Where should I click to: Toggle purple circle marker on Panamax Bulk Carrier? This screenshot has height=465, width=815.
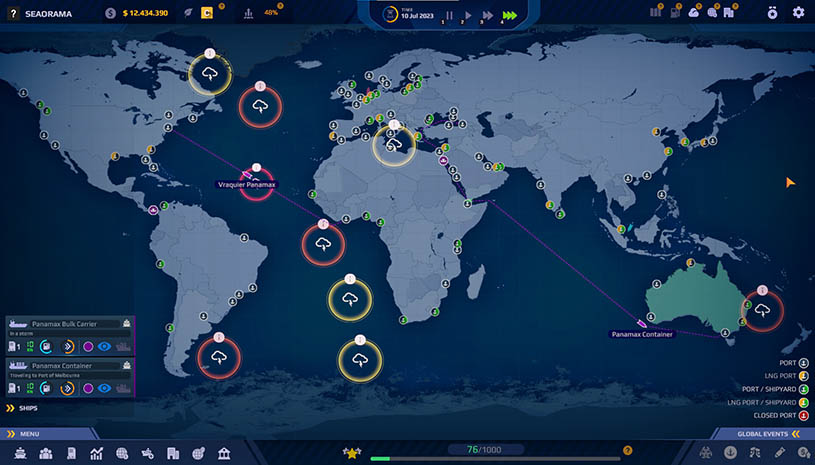87,346
